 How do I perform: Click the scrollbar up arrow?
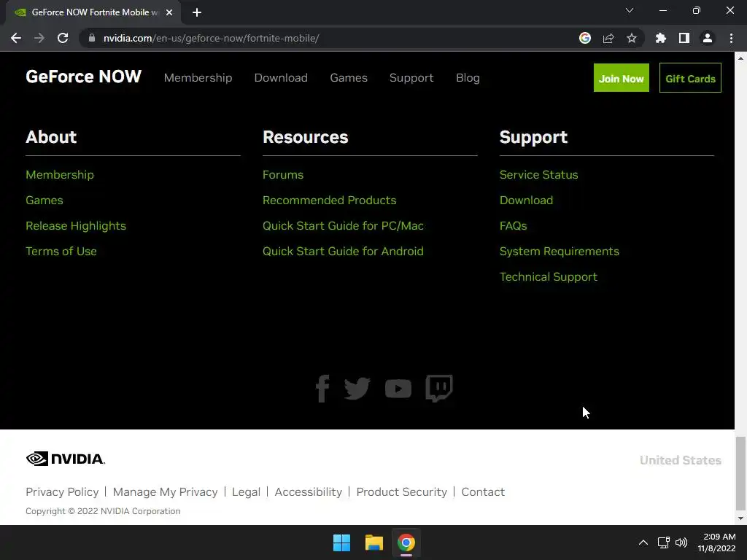click(x=740, y=58)
